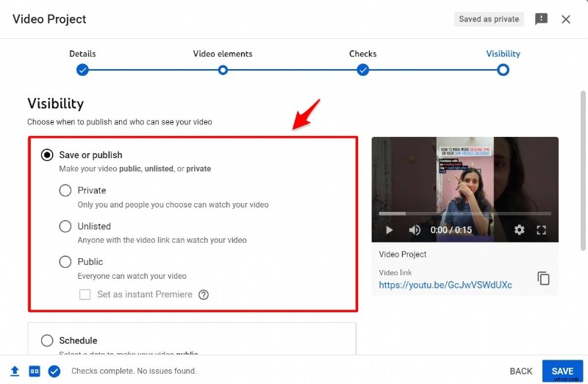The width and height of the screenshot is (588, 384).
Task: Click the 0:00 / 0:15 time display
Action: click(x=451, y=230)
